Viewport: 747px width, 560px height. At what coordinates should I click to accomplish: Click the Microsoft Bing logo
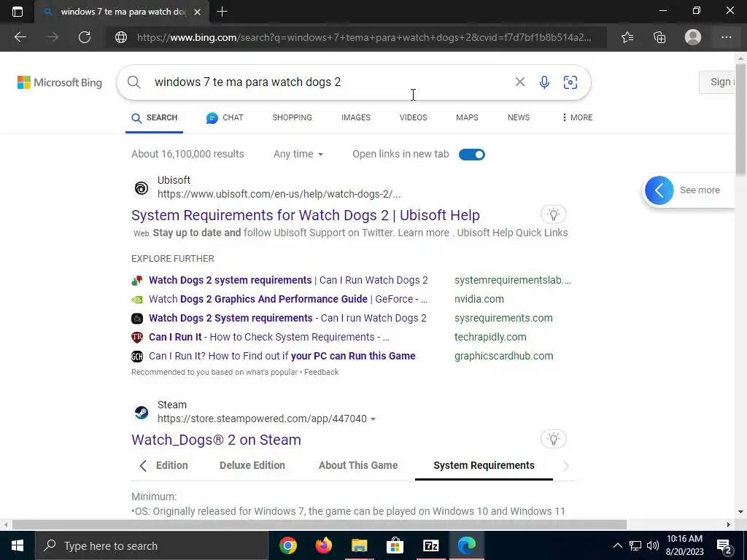coord(60,82)
